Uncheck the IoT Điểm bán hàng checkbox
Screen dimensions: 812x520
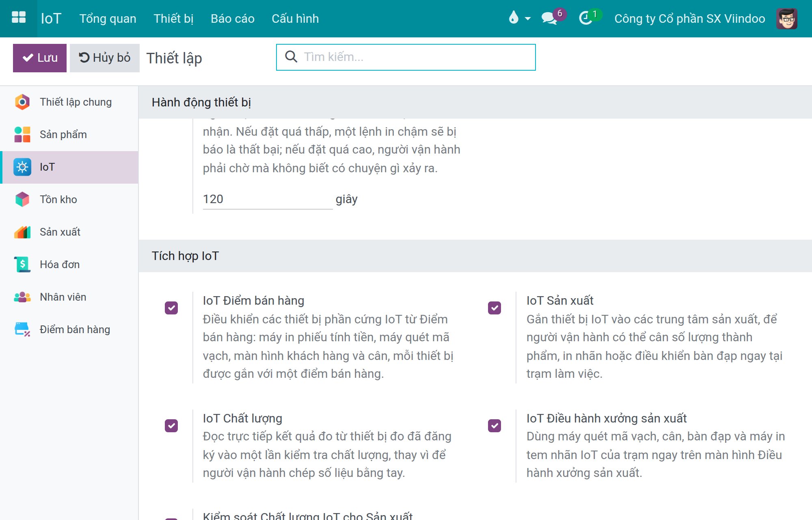coord(171,308)
